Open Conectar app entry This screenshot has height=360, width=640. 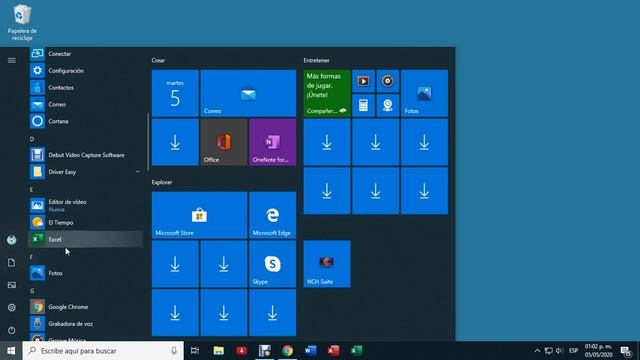click(86, 53)
